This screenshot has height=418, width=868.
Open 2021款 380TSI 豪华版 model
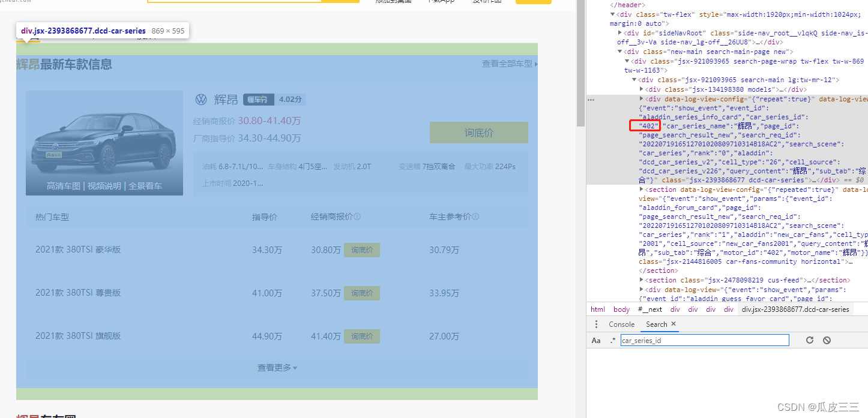[x=78, y=249]
